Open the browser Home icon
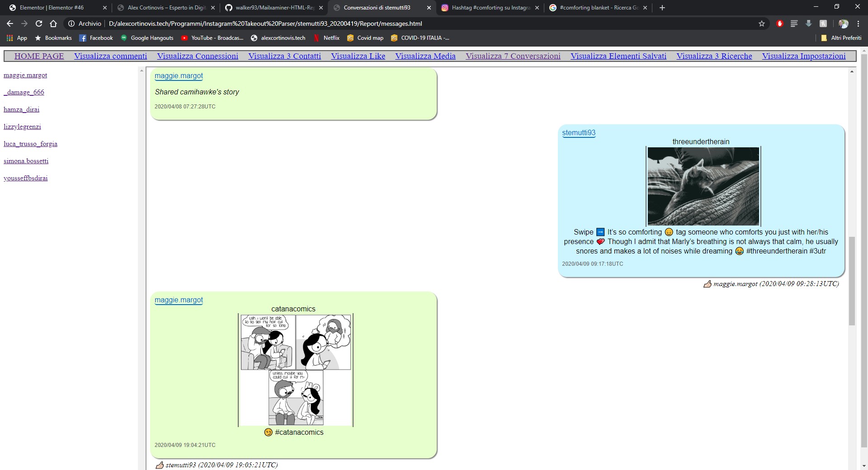This screenshot has width=868, height=470. (x=53, y=23)
